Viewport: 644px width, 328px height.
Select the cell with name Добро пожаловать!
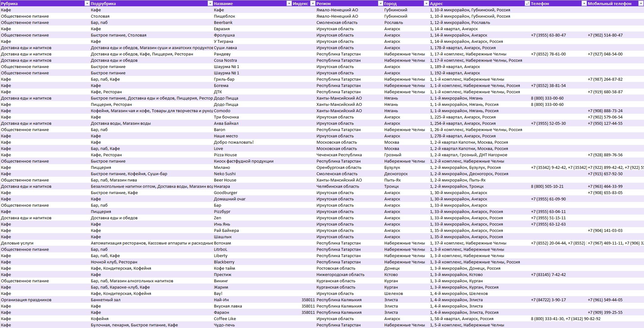pos(252,142)
